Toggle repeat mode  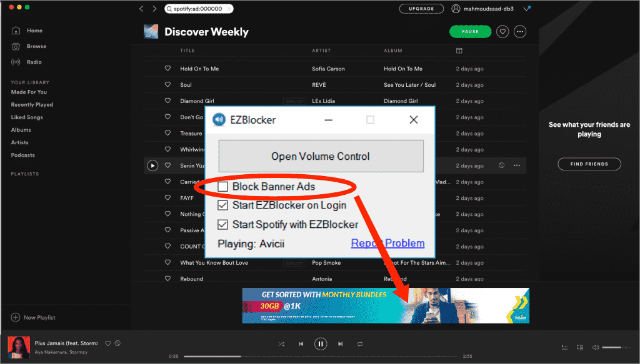click(359, 344)
